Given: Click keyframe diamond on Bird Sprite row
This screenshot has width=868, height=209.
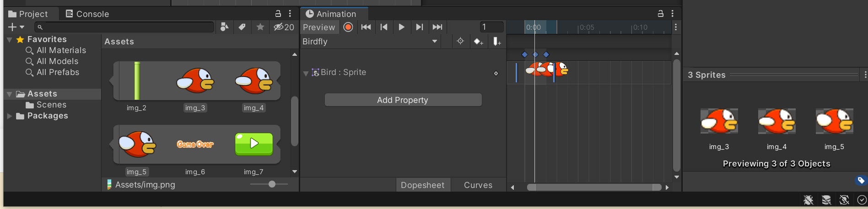Looking at the screenshot, I should [496, 73].
